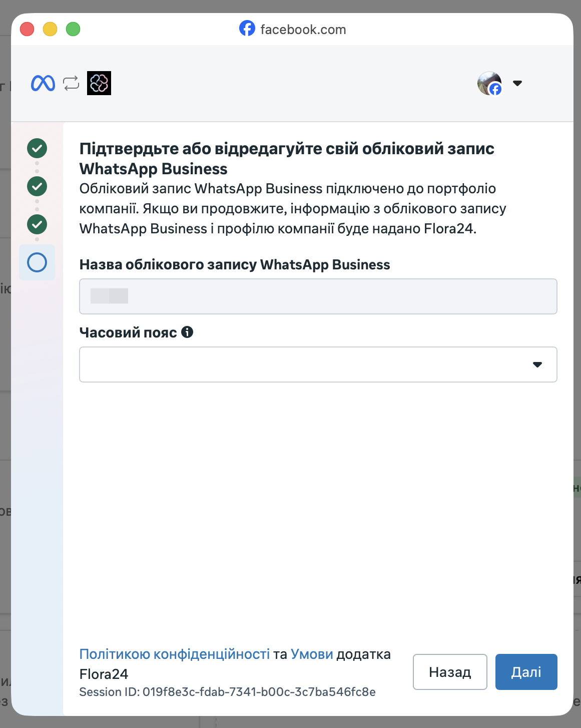Image resolution: width=581 pixels, height=728 pixels.
Task: Open the Політикою конфіденційності link
Action: pyautogui.click(x=175, y=654)
